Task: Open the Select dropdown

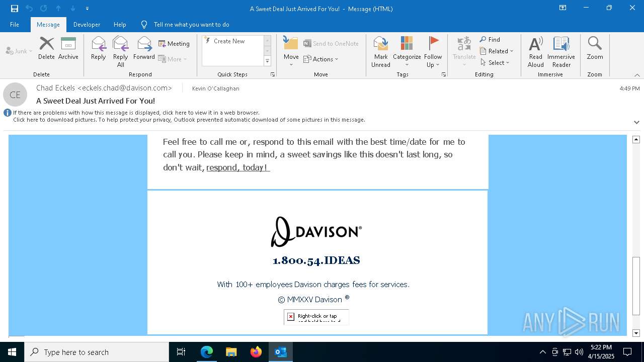Action: [495, 62]
